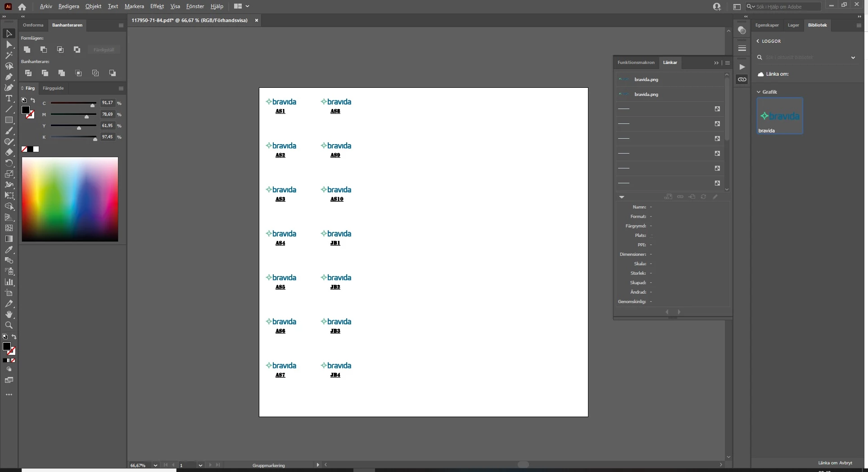Activate the Type tool

9,99
